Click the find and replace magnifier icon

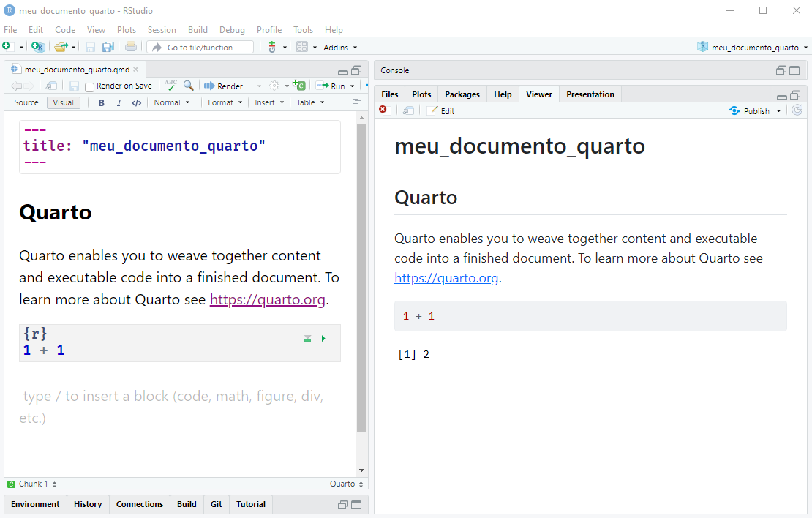pos(189,86)
